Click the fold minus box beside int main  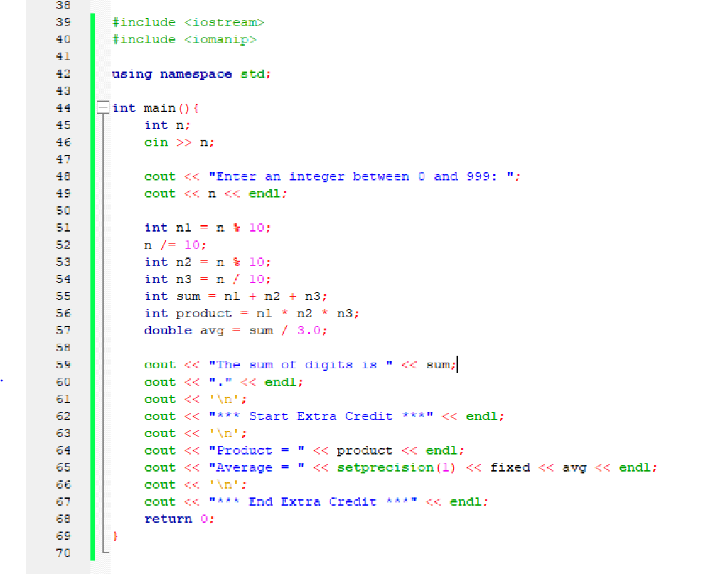coord(104,107)
